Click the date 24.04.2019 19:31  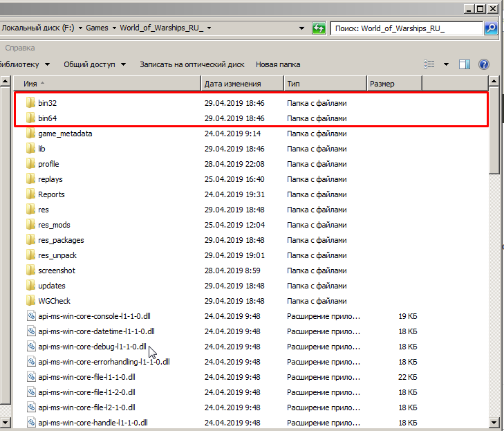coord(234,194)
